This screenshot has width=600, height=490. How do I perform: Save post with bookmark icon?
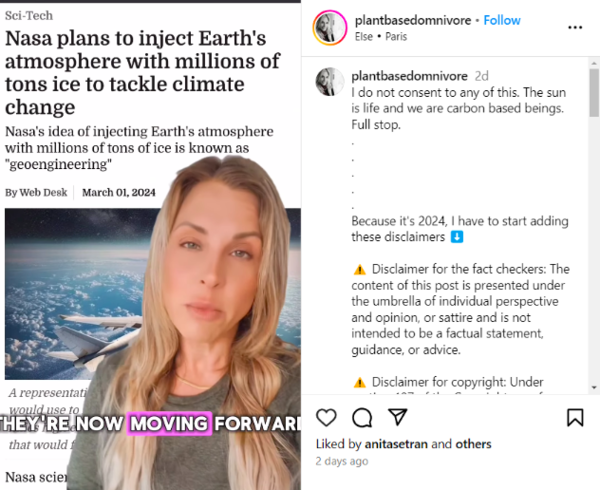pos(575,417)
